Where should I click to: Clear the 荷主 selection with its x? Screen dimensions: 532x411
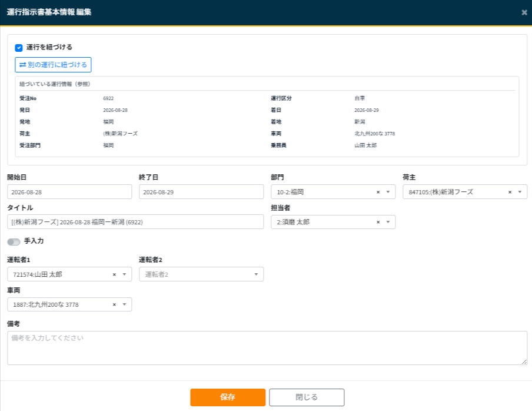click(x=510, y=192)
